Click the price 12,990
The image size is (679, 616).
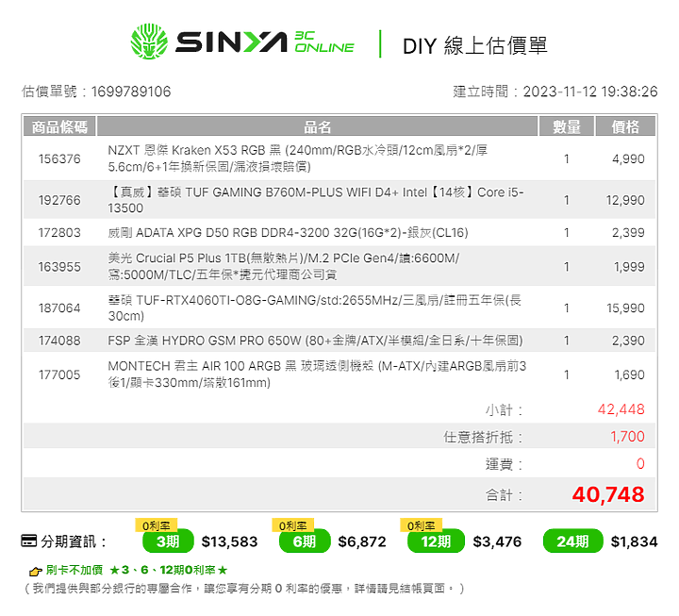625,200
